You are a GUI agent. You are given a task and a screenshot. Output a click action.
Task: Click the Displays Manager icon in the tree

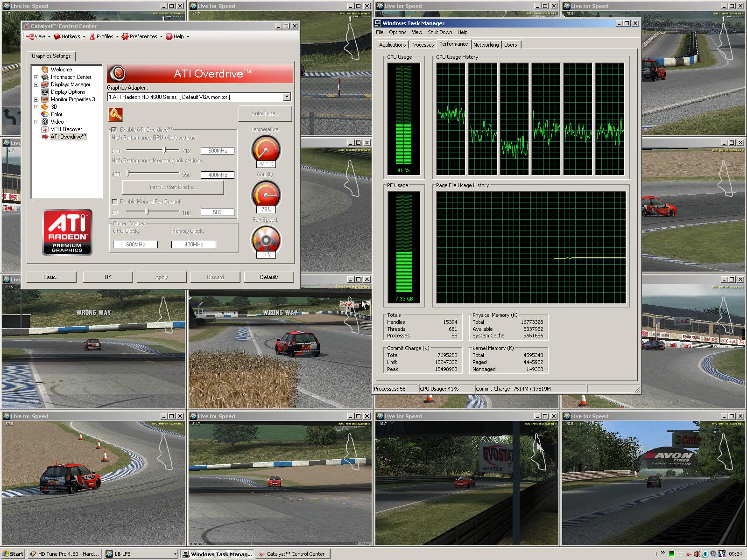coord(45,84)
